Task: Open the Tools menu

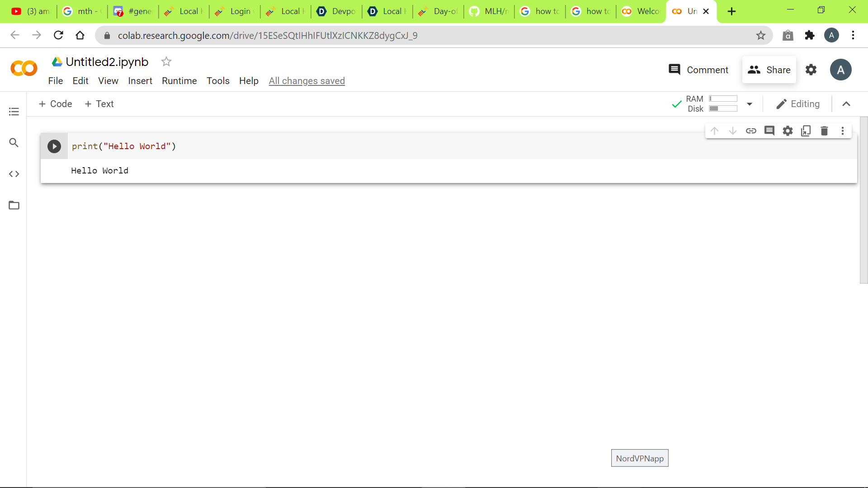Action: pos(218,81)
